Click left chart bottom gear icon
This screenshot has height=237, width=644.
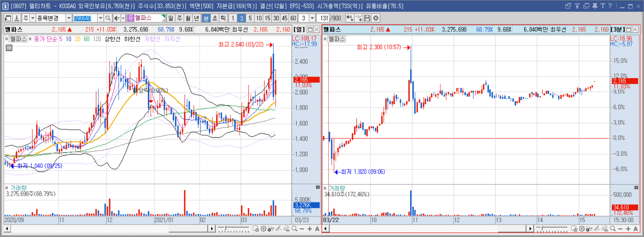pyautogui.click(x=263, y=229)
